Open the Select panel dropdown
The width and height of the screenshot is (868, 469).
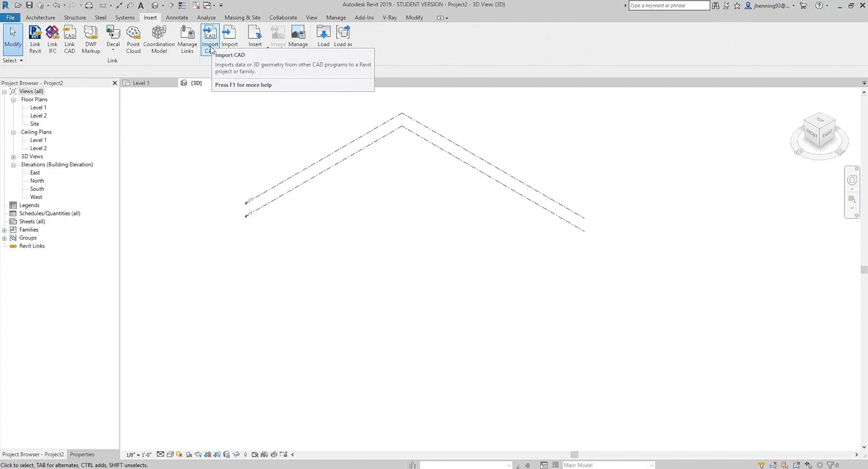[x=13, y=60]
